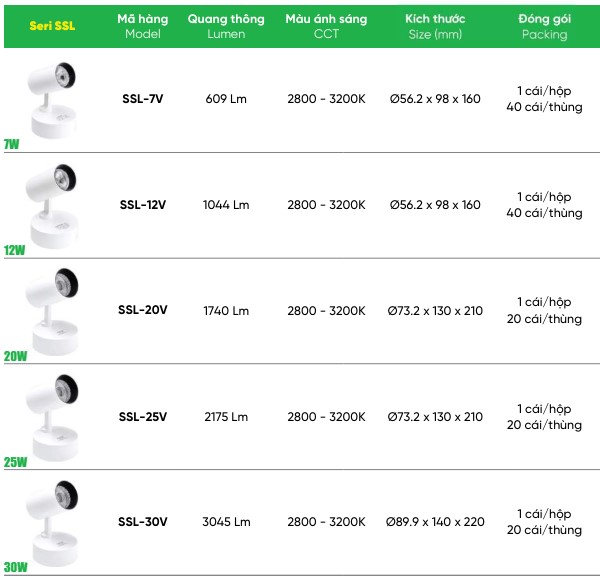Select model code 'SSL-30V'
The image size is (600, 576).
(x=143, y=522)
